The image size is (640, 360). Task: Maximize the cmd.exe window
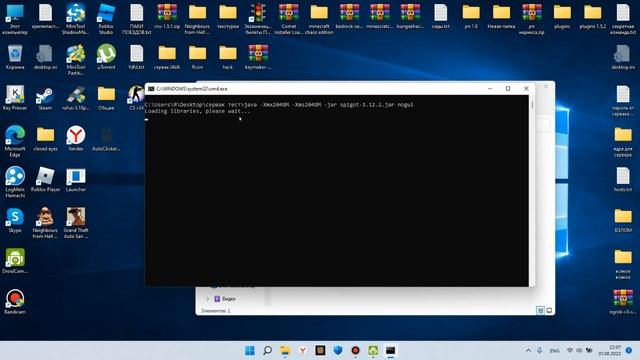point(508,89)
